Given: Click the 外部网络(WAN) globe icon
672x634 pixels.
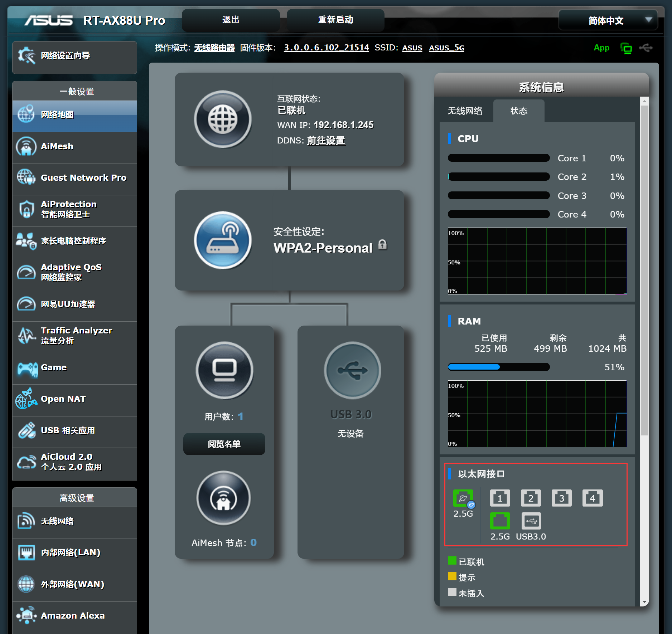Looking at the screenshot, I should 26,584.
